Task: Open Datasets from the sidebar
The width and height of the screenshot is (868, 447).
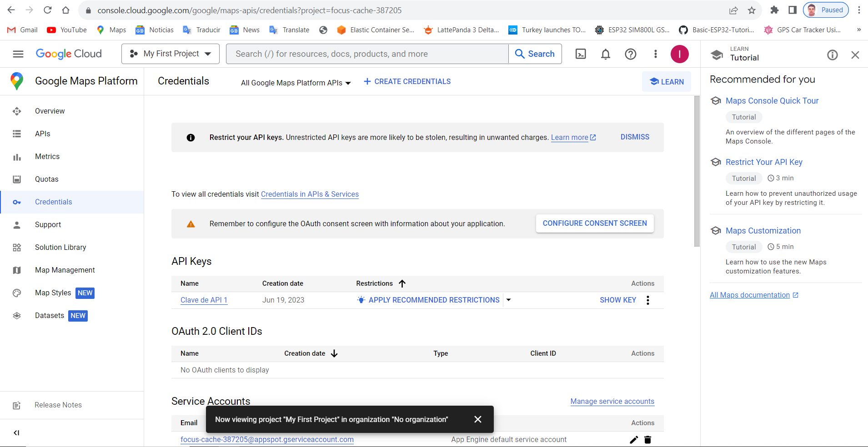Action: click(49, 315)
